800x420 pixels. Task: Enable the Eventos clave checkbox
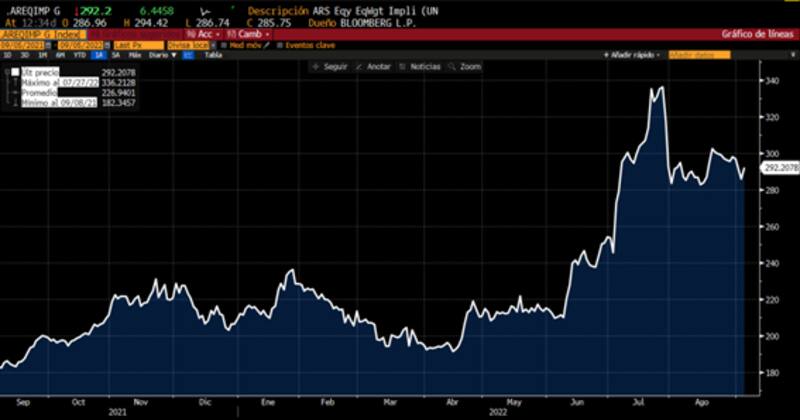coord(280,45)
